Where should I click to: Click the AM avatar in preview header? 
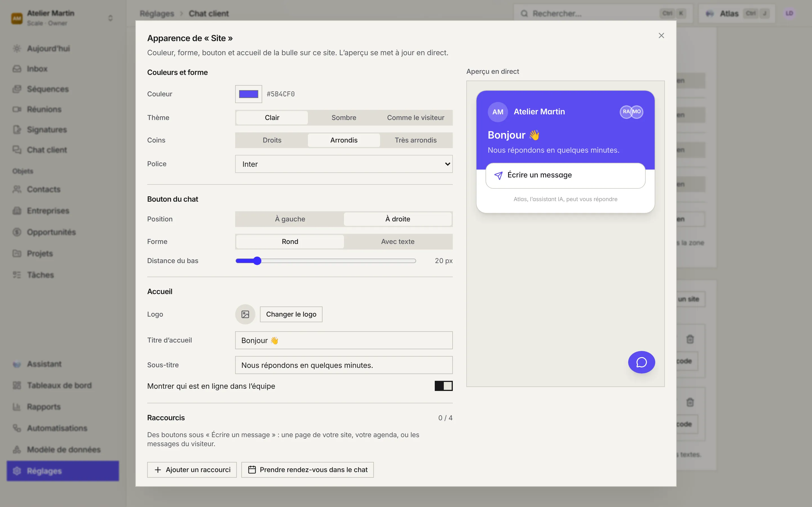(x=498, y=112)
